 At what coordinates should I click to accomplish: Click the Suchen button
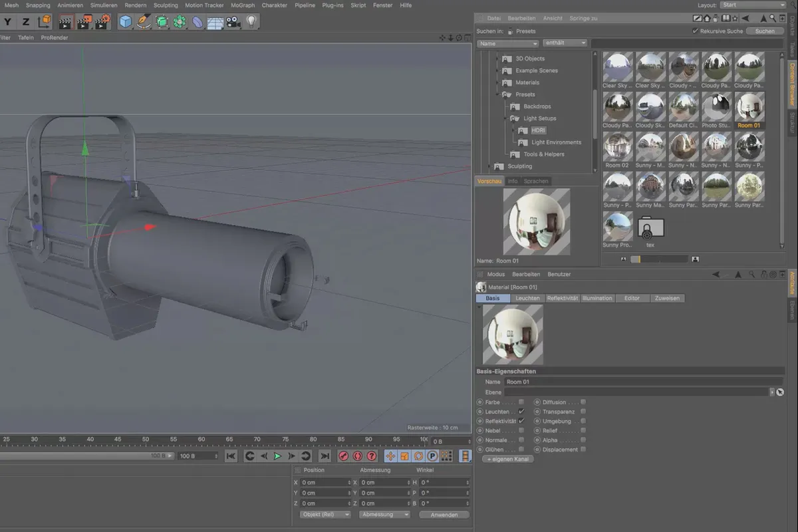click(765, 31)
